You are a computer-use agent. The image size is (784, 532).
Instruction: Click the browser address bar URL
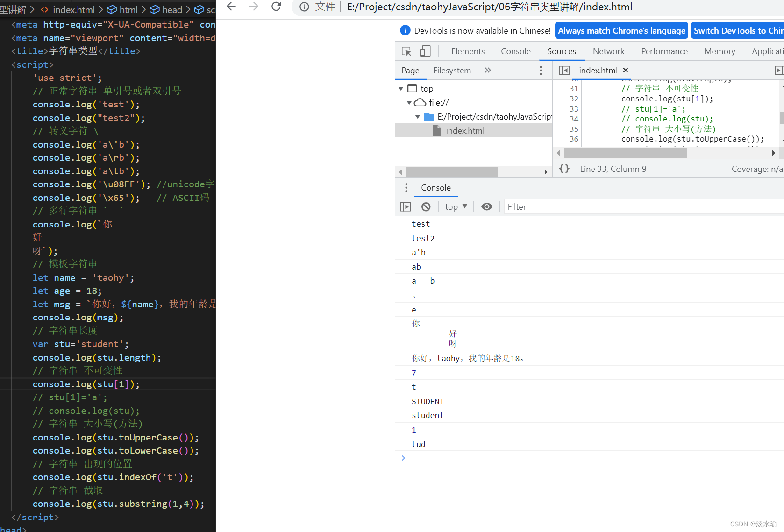[x=489, y=7]
